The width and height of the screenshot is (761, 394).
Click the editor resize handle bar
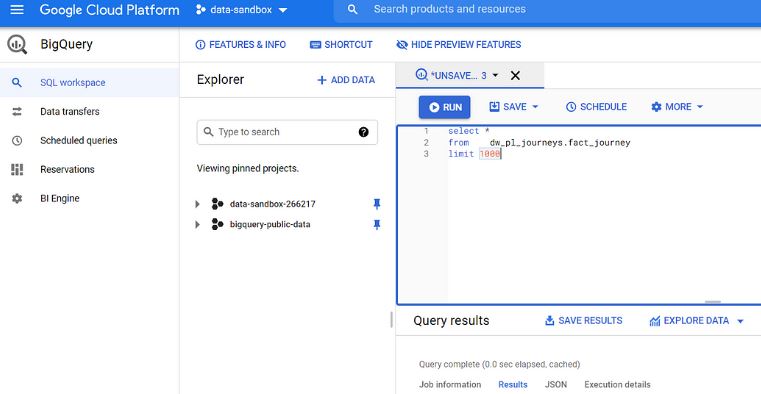712,302
